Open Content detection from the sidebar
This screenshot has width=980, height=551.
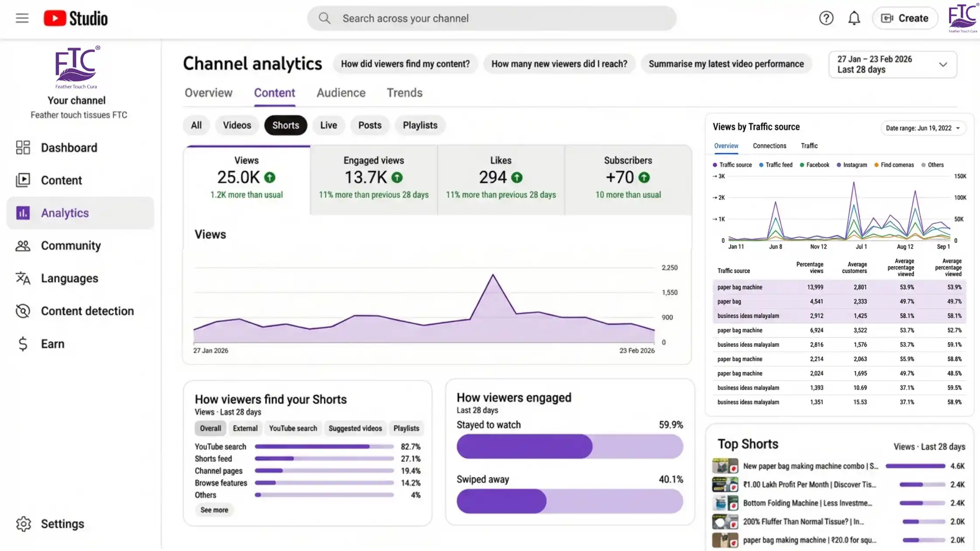pyautogui.click(x=23, y=311)
